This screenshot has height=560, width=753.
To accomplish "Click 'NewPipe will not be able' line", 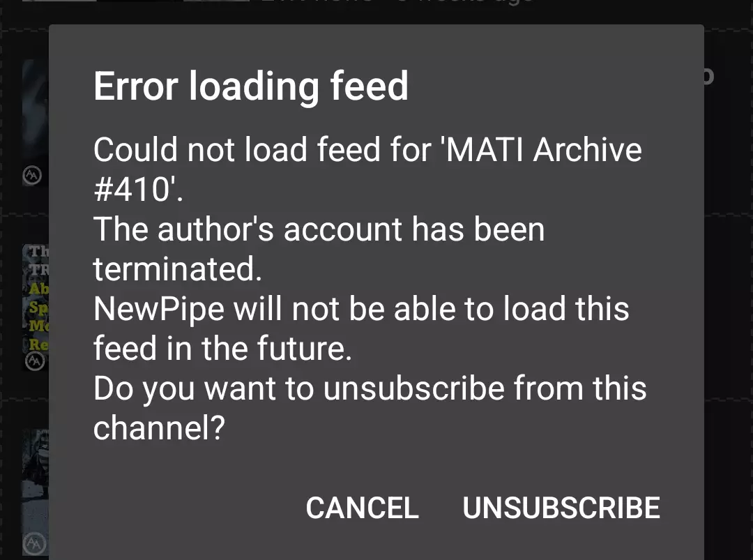I will coord(361,308).
